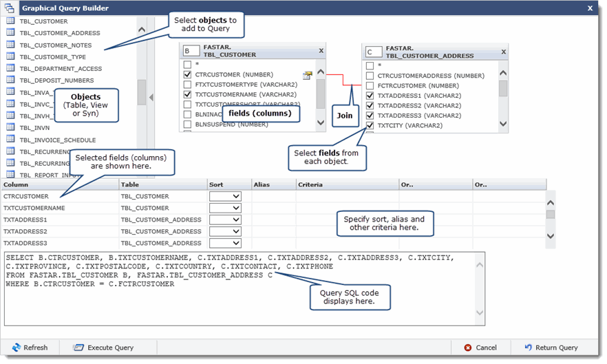
Task: Click the Refresh icon in bottom bar
Action: (17, 347)
